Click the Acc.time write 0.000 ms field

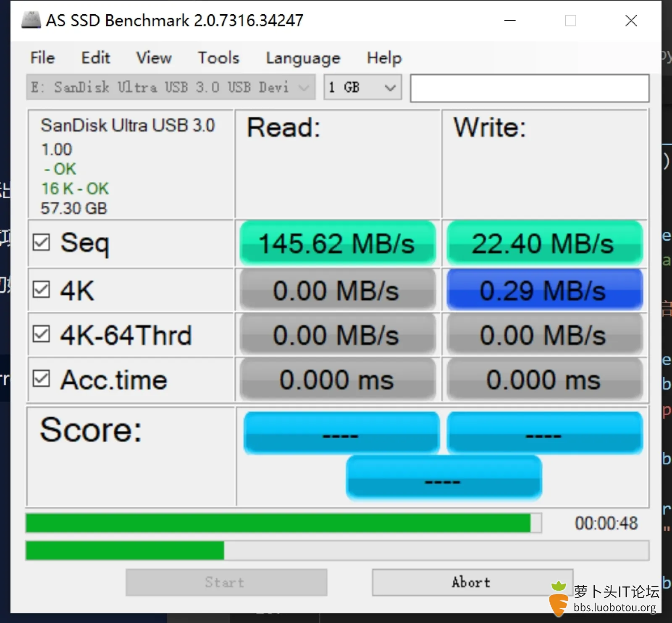545,380
